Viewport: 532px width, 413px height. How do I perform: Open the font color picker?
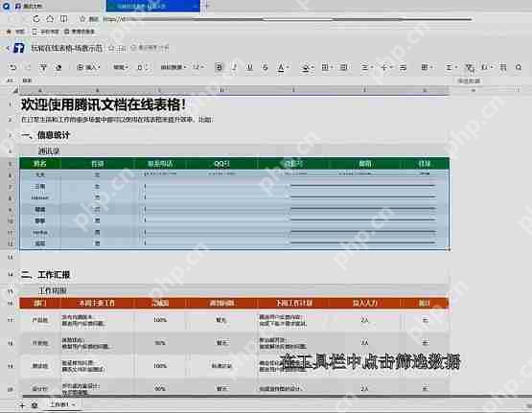[283, 68]
